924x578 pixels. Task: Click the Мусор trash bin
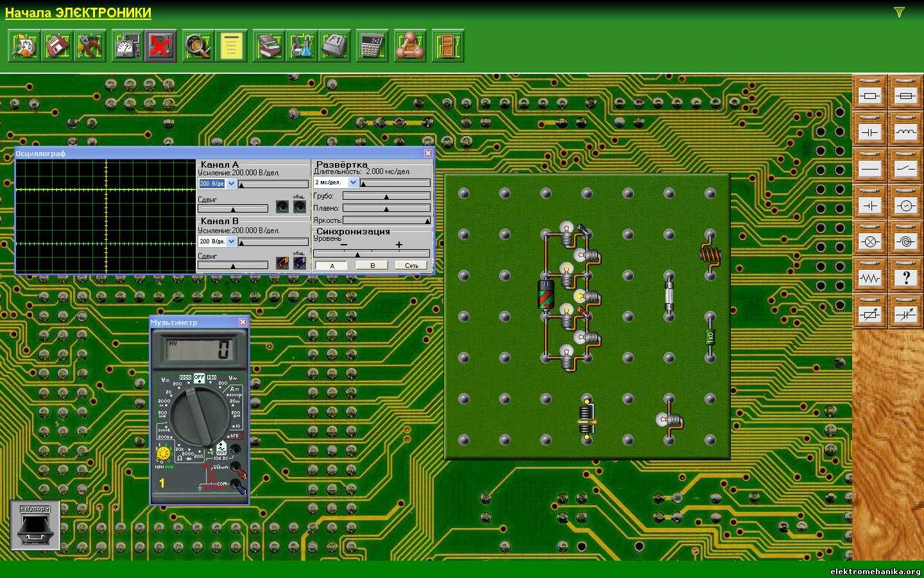tap(35, 525)
